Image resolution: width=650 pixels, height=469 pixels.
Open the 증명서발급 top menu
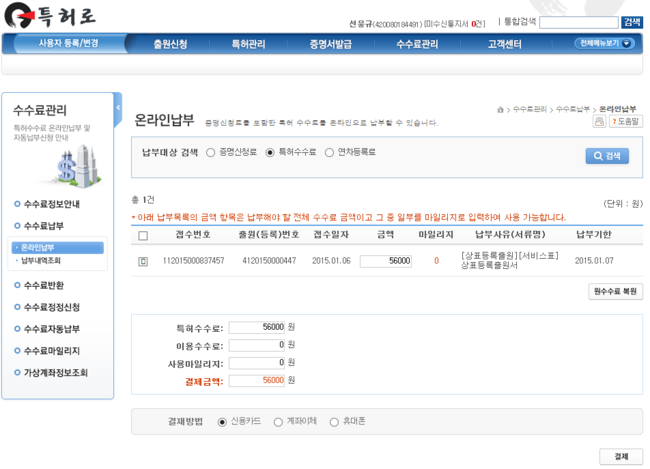coord(330,44)
